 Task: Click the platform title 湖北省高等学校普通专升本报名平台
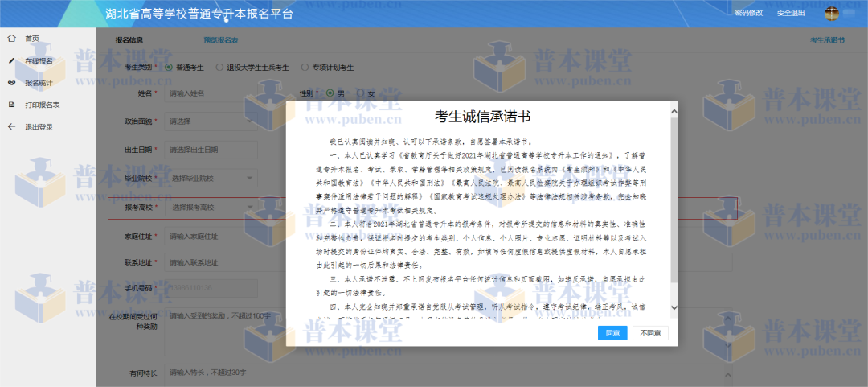click(x=199, y=14)
